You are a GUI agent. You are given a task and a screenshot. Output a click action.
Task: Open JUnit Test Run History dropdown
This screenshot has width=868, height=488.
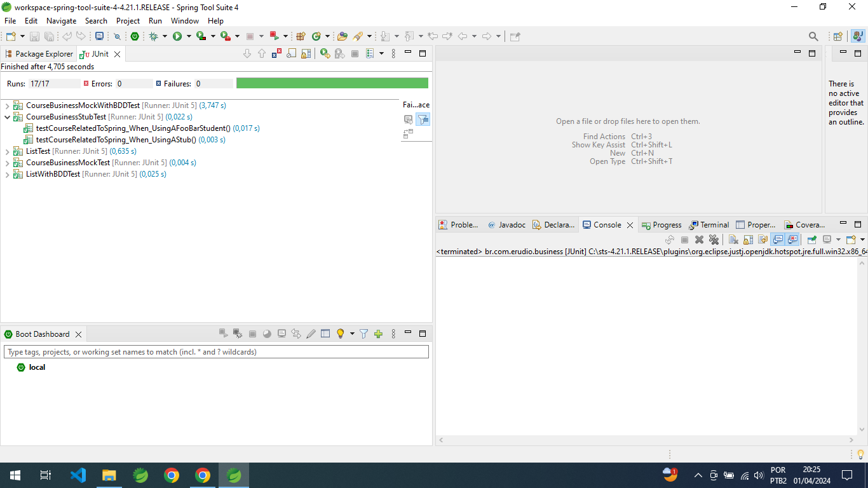pyautogui.click(x=381, y=54)
